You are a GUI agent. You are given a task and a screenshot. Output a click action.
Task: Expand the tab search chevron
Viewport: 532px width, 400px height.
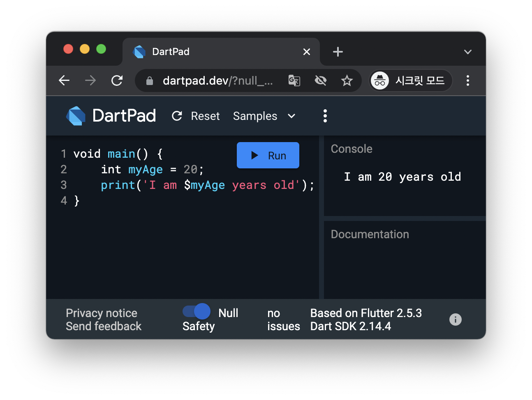[x=468, y=52]
